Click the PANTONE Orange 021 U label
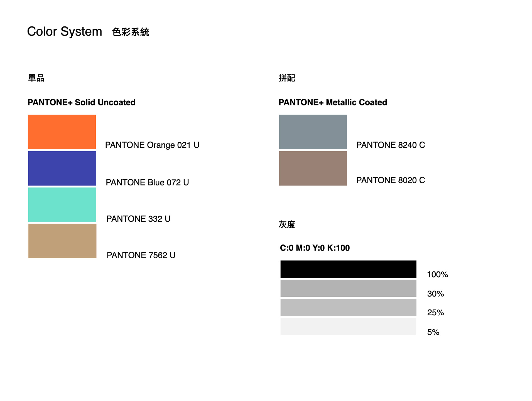The image size is (532, 401). tap(152, 145)
